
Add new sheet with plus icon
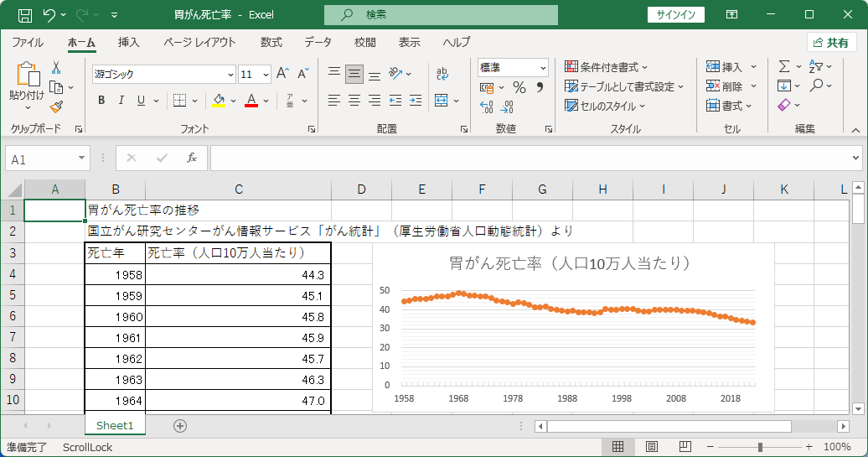click(x=180, y=425)
